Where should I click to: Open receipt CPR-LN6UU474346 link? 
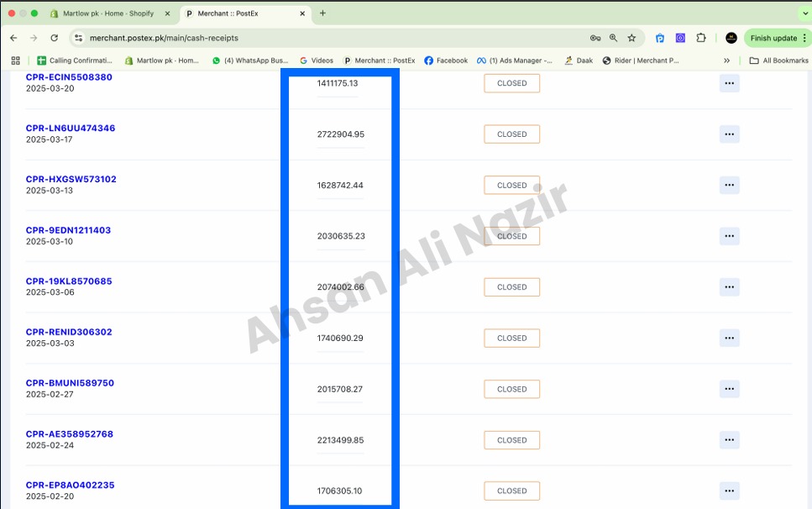tap(71, 128)
